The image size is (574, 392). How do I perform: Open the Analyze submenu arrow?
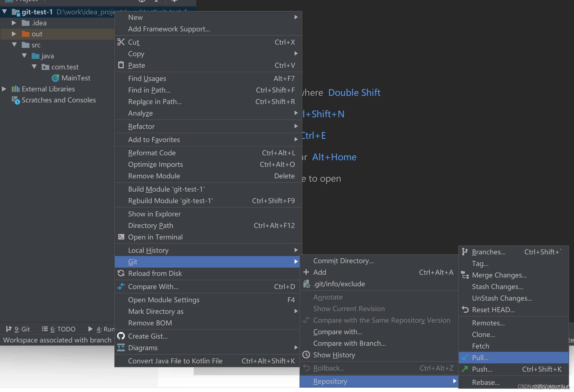pos(296,113)
